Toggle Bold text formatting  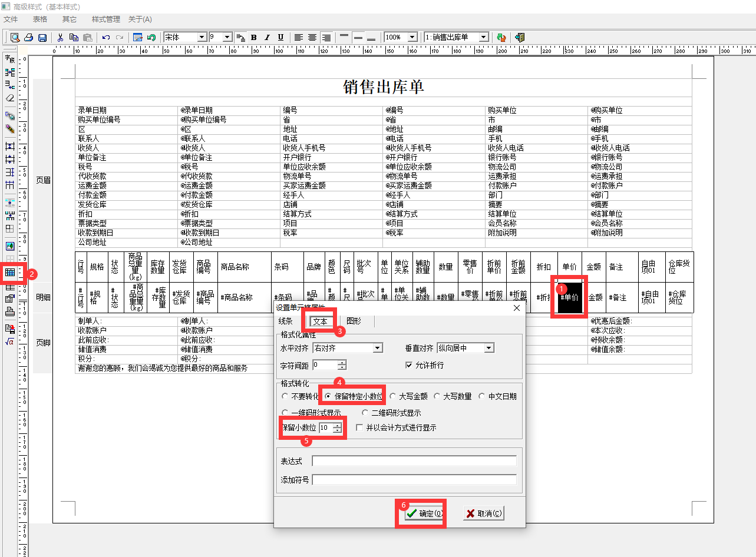click(254, 37)
